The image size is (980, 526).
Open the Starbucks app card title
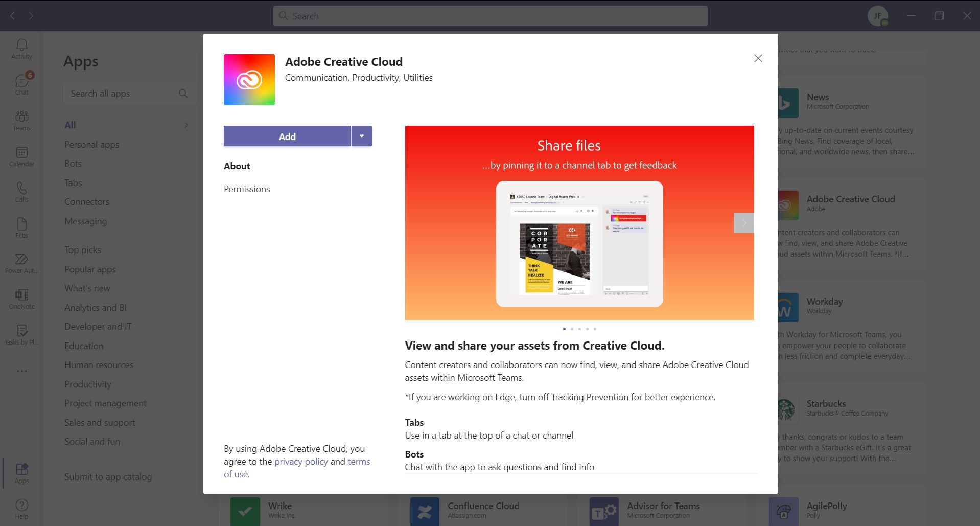coord(826,404)
